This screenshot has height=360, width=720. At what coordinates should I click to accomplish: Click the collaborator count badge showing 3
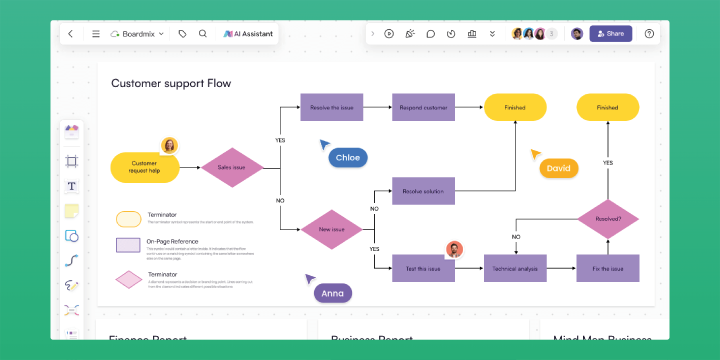tap(551, 34)
